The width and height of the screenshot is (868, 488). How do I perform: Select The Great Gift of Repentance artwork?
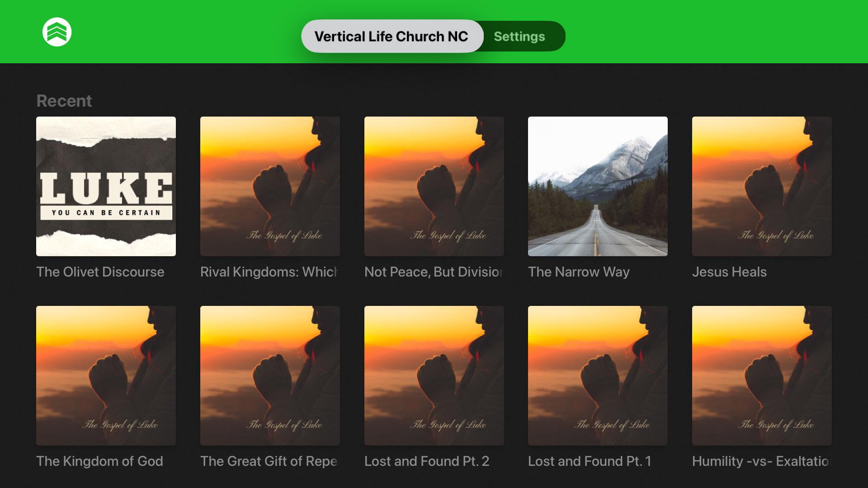(270, 375)
